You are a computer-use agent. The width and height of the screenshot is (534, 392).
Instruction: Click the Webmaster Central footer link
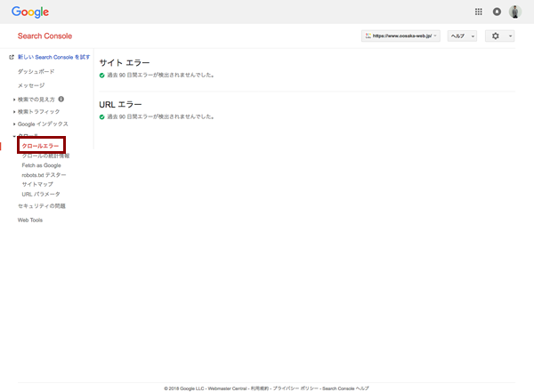tap(227, 388)
